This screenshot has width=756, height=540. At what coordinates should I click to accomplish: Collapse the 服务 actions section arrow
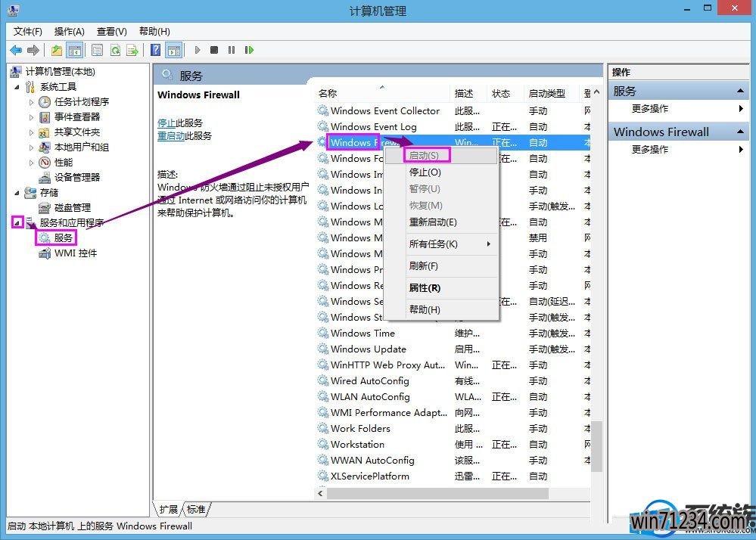pyautogui.click(x=740, y=91)
